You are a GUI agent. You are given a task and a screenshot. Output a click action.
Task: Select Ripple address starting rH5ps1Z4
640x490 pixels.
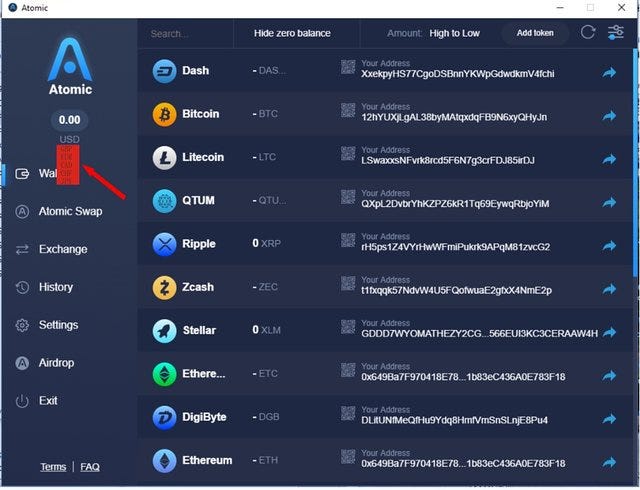[456, 247]
